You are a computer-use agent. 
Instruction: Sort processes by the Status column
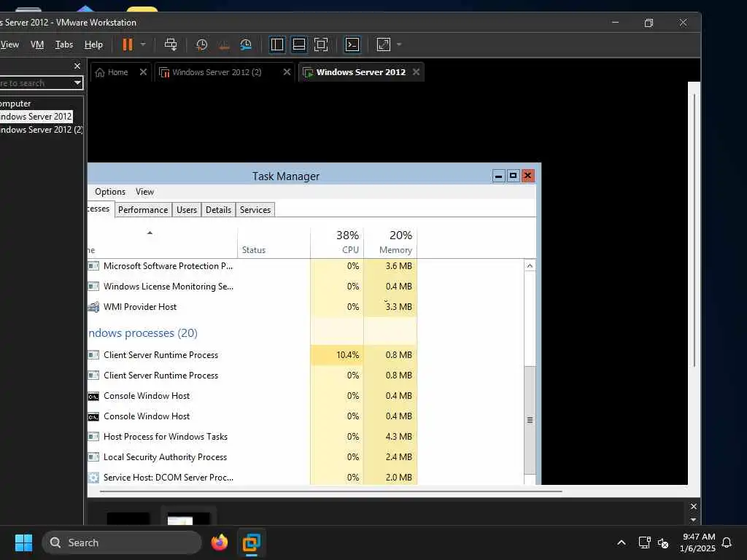click(x=274, y=244)
